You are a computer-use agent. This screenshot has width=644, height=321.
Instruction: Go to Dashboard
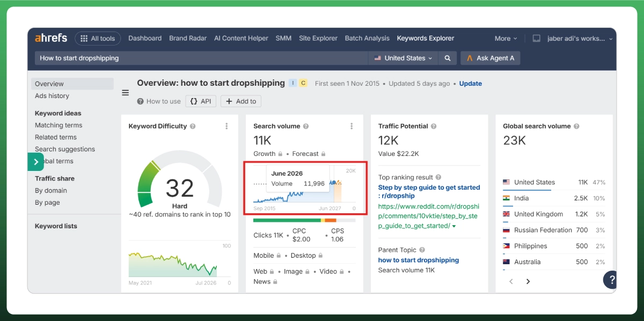(145, 39)
